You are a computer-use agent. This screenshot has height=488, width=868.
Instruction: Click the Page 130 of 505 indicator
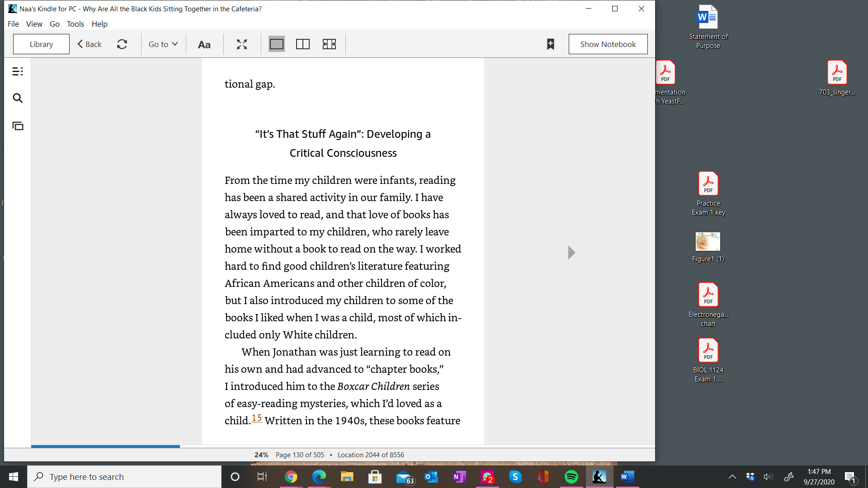coord(300,455)
